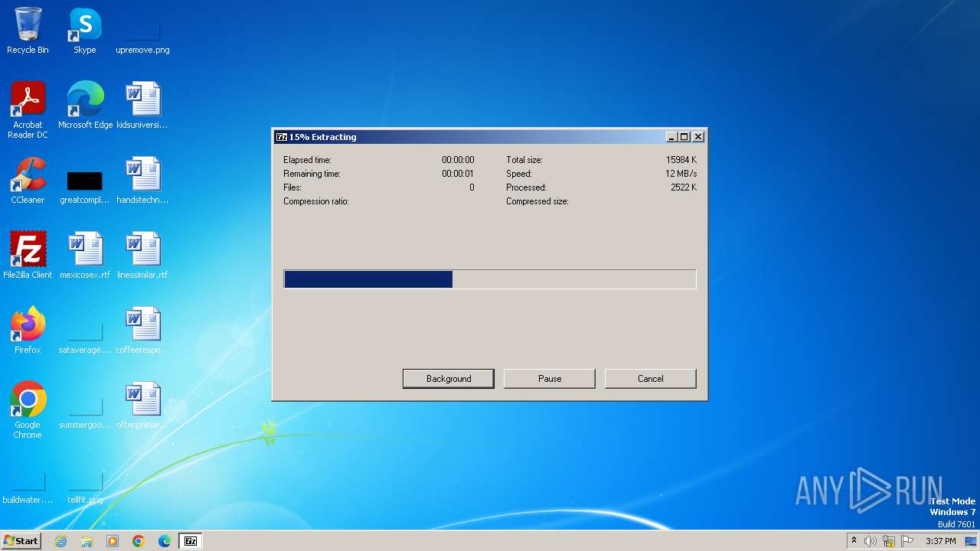Screen dimensions: 980x551
Task: Click the 3:37 PM clock
Action: [941, 541]
